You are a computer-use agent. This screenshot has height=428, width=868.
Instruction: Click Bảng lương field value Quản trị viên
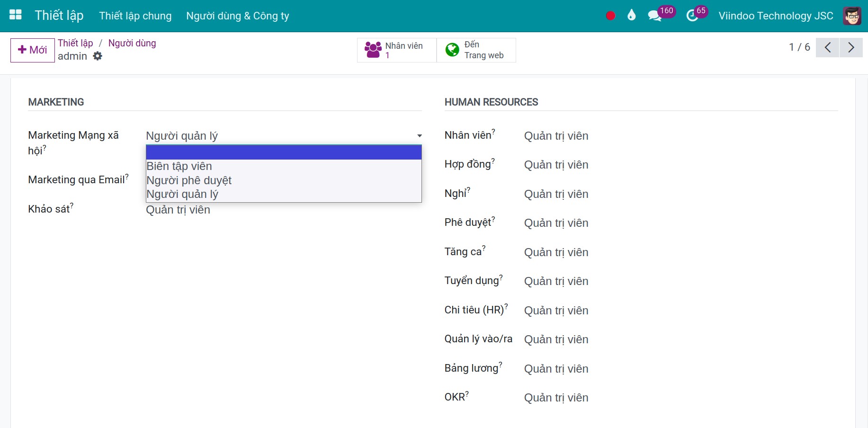556,369
